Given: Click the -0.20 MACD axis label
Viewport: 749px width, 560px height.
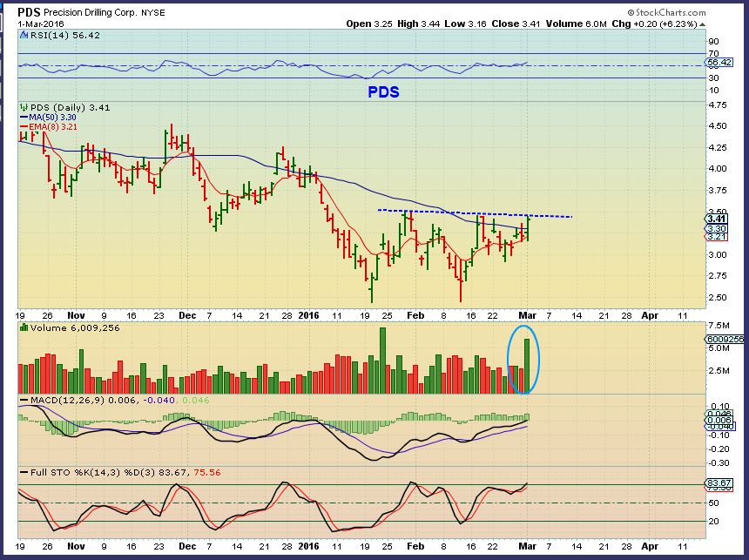Looking at the screenshot, I should tap(717, 449).
